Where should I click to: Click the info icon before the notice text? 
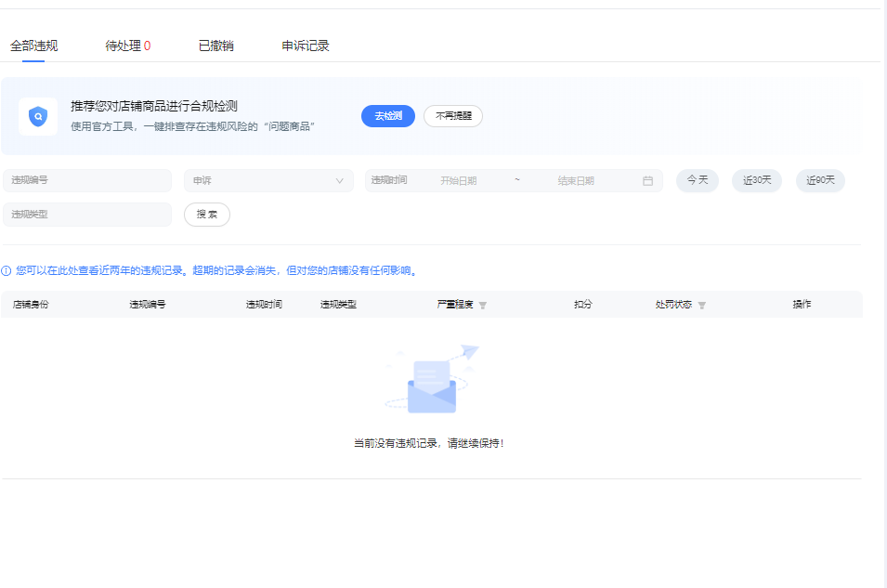click(7, 271)
